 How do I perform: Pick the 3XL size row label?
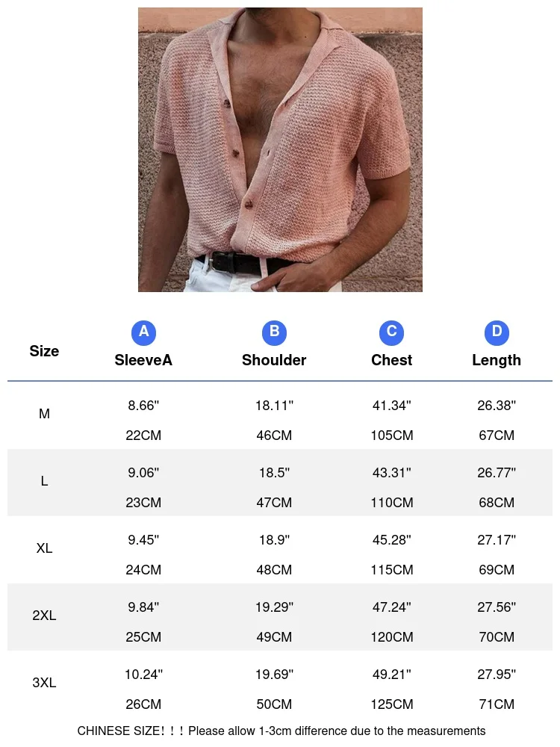click(44, 683)
